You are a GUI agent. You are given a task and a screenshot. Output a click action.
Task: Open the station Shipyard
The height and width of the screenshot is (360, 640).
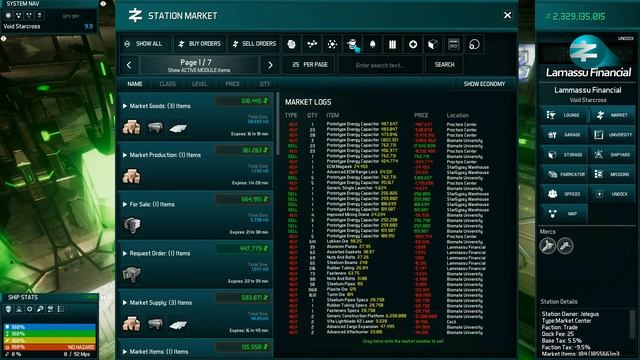(612, 155)
